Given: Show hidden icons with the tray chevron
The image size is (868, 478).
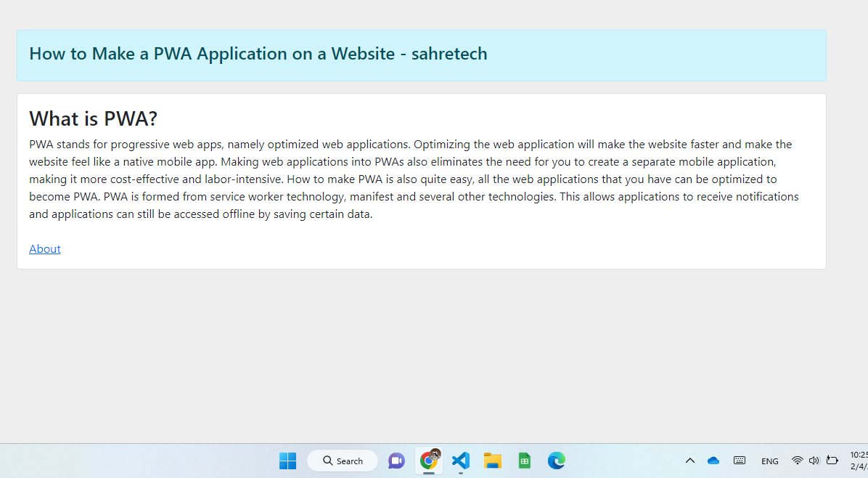Looking at the screenshot, I should [689, 461].
